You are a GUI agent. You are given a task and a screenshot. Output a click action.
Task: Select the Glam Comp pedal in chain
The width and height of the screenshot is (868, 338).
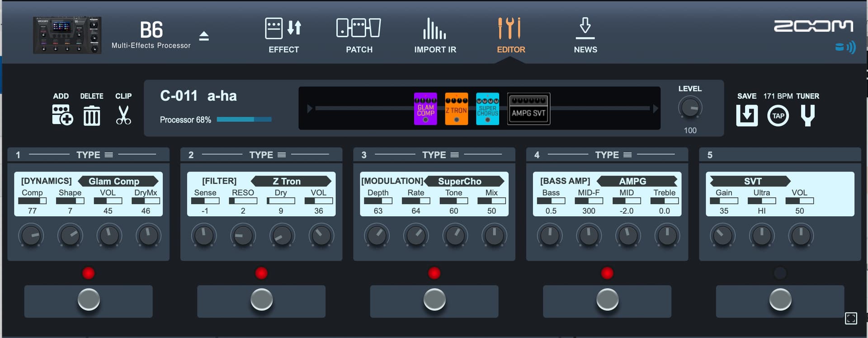425,109
